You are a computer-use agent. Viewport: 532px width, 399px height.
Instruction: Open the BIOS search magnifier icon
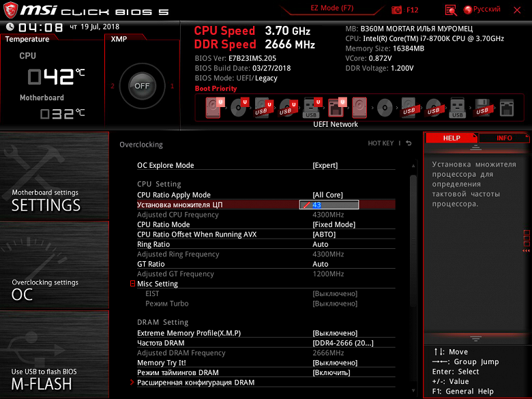click(451, 10)
